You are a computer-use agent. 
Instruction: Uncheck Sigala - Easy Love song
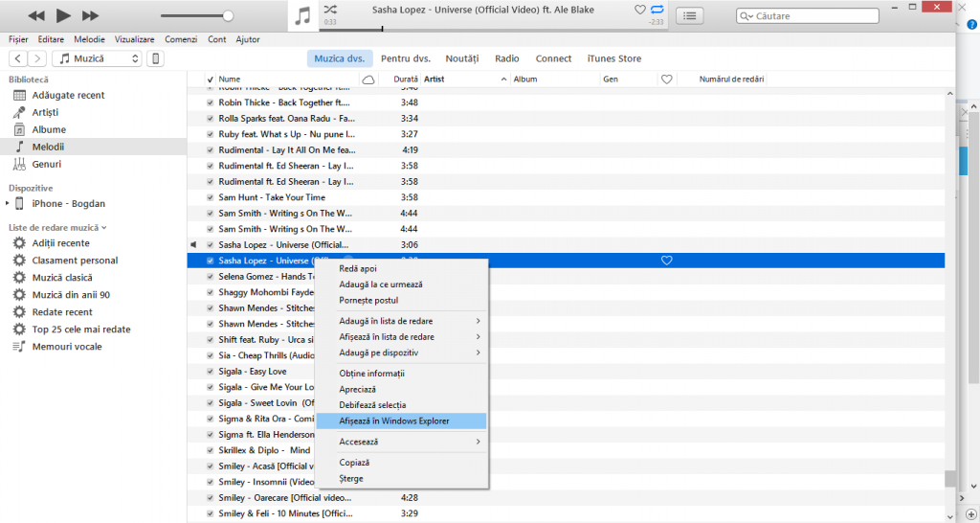pos(210,372)
